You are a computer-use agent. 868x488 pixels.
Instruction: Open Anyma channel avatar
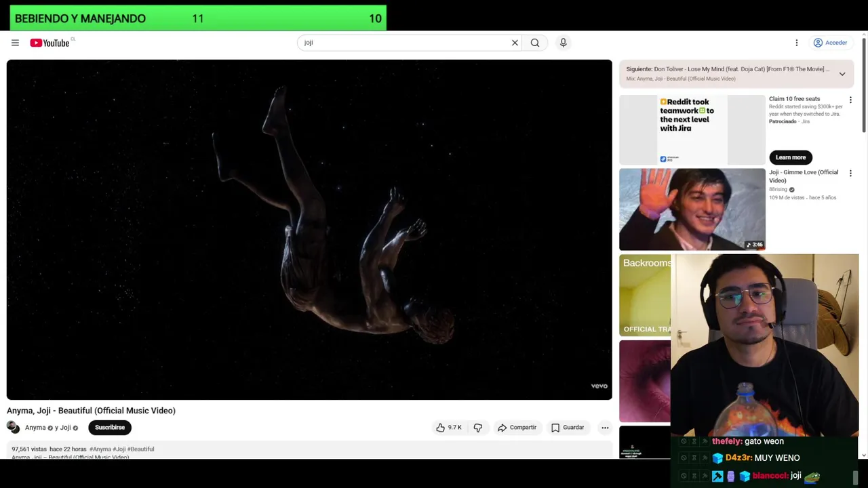click(13, 427)
